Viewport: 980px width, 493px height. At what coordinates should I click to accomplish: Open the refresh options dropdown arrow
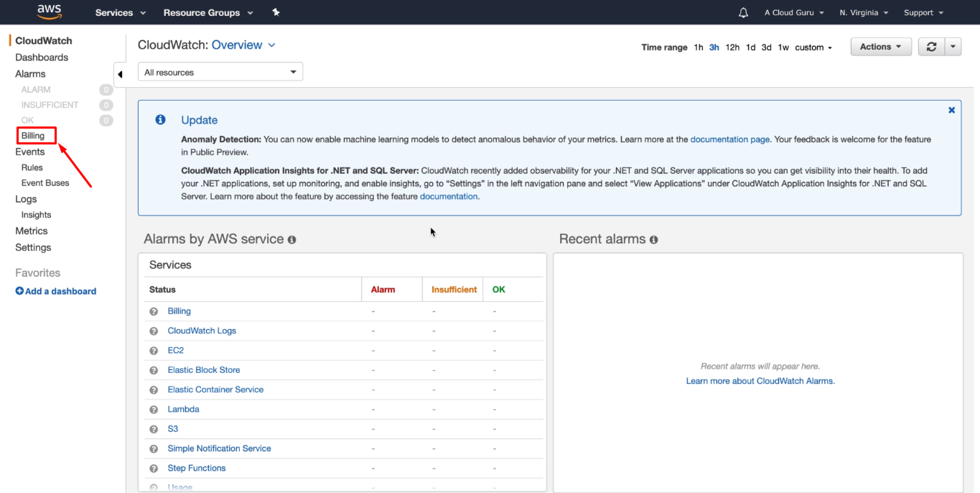pos(953,47)
